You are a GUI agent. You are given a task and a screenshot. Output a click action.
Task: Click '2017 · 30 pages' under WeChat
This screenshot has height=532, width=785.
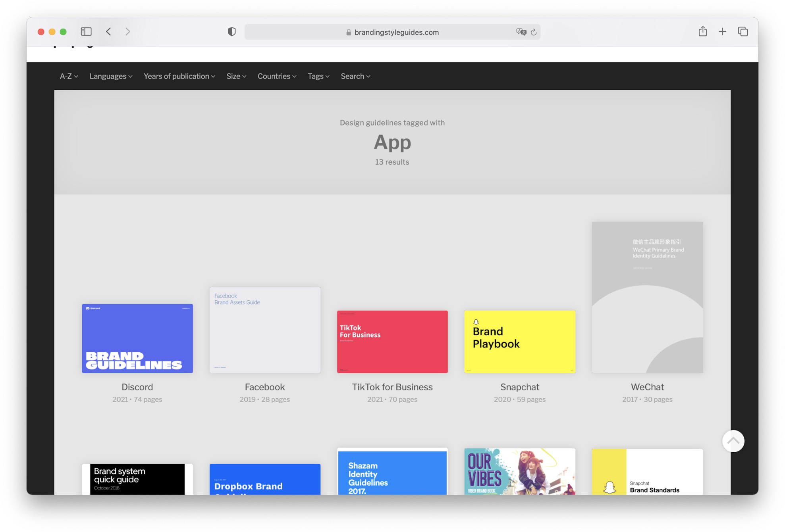point(647,399)
